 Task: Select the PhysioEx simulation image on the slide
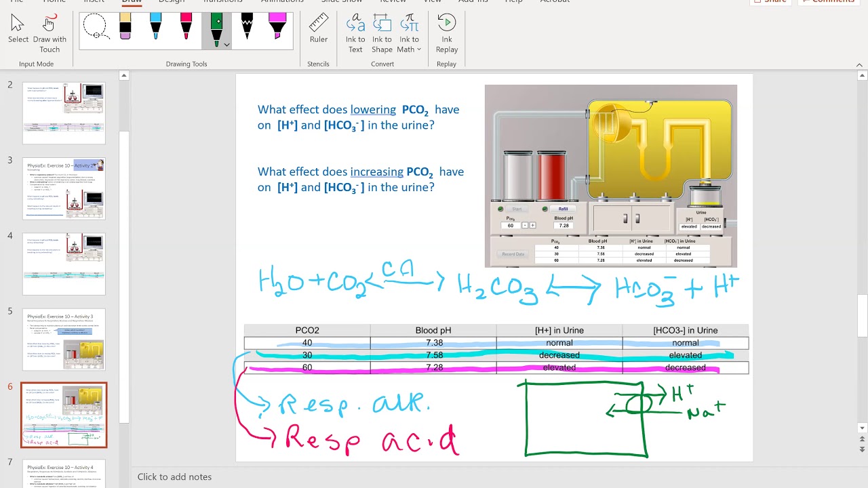click(x=610, y=176)
